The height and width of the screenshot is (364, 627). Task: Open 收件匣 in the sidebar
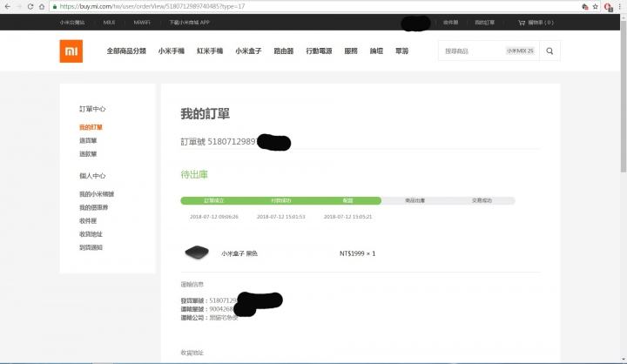(x=88, y=220)
